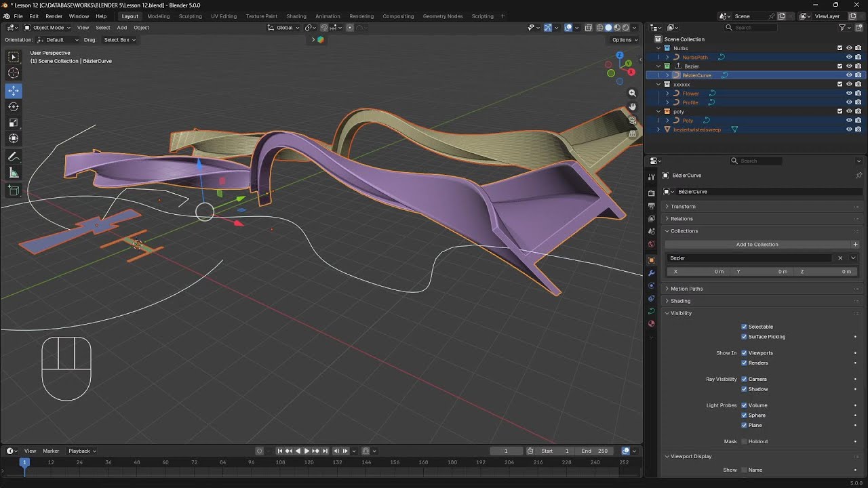Play the animation in timeline
868x488 pixels.
307,451
